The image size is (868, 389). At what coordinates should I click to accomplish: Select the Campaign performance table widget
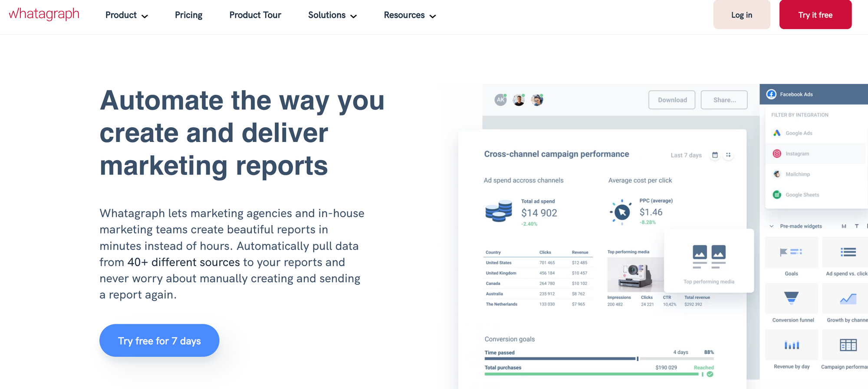[x=845, y=350]
